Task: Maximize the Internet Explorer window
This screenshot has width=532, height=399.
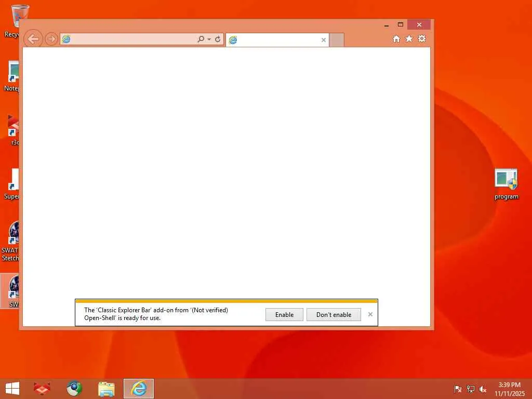Action: click(x=401, y=25)
